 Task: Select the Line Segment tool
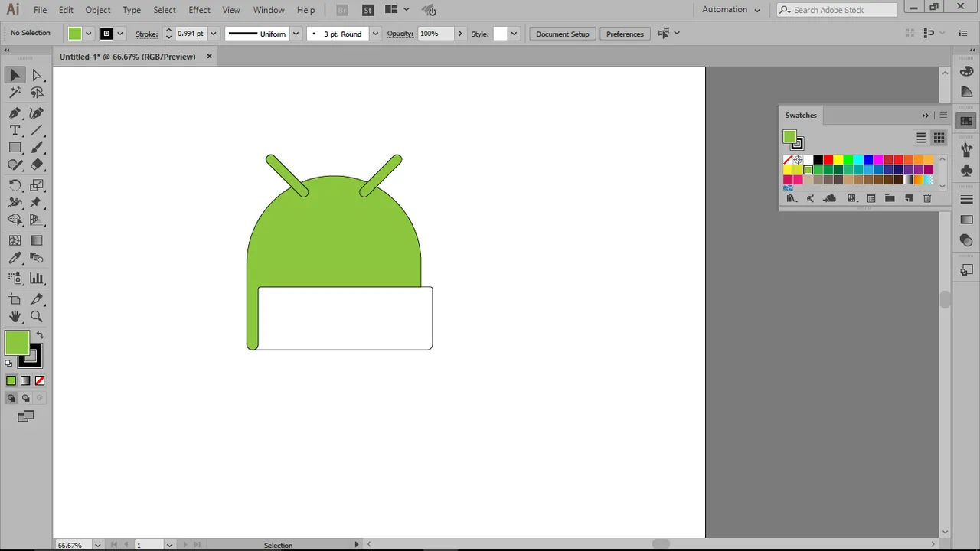(37, 130)
